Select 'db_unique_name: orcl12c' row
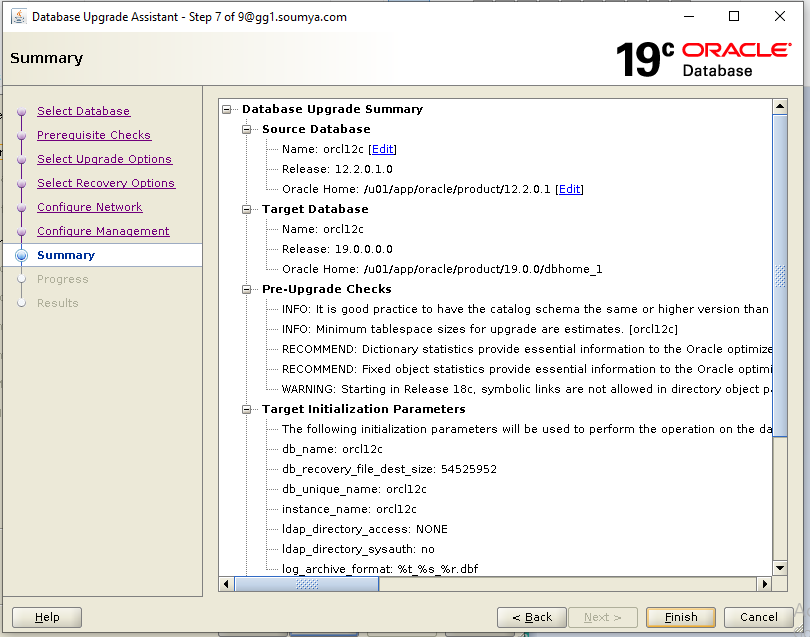Viewport: 810px width, 637px height. 354,489
